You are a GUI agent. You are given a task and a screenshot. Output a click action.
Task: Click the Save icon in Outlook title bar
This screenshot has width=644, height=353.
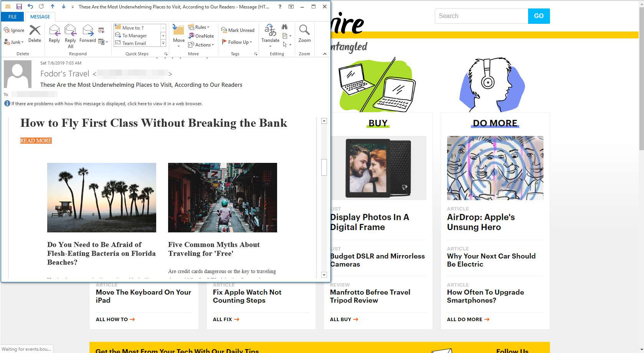tap(19, 7)
